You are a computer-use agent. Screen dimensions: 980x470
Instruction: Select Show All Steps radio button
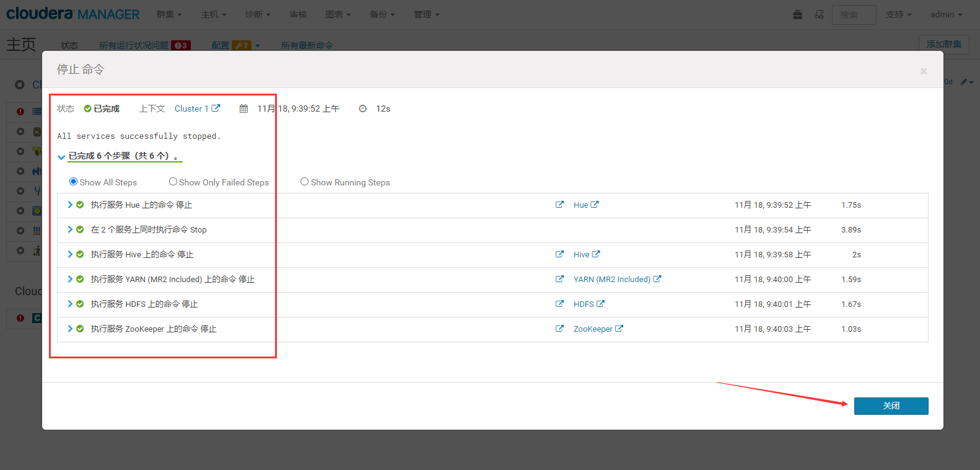point(74,182)
